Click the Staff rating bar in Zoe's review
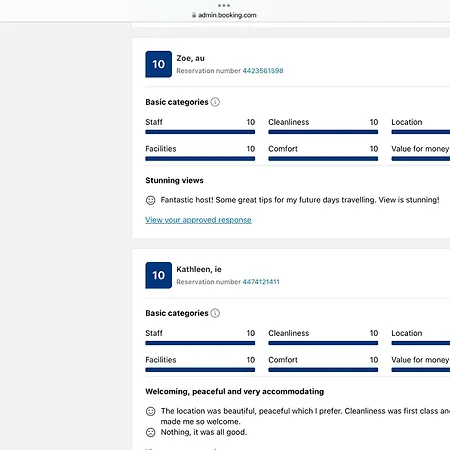Image resolution: width=450 pixels, height=450 pixels. (x=200, y=132)
